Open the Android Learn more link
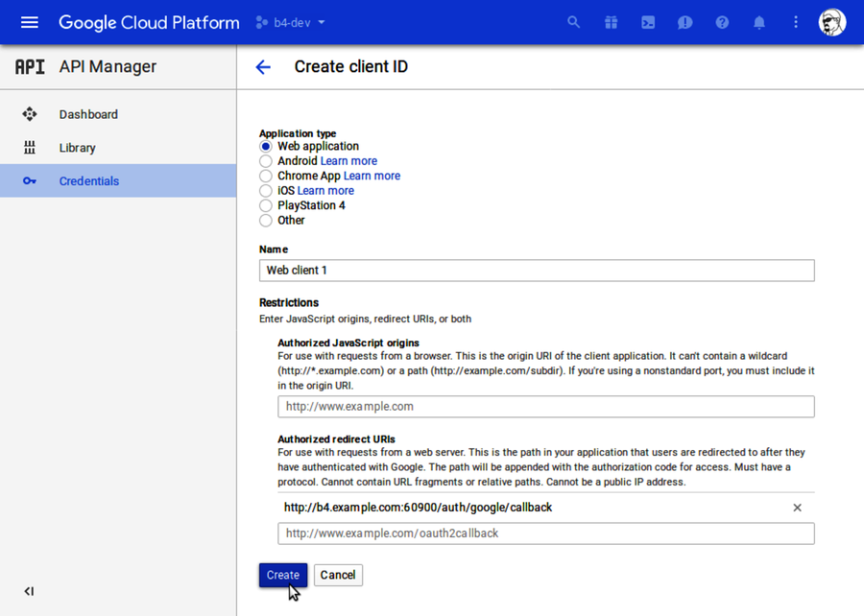This screenshot has width=864, height=616. pyautogui.click(x=348, y=160)
